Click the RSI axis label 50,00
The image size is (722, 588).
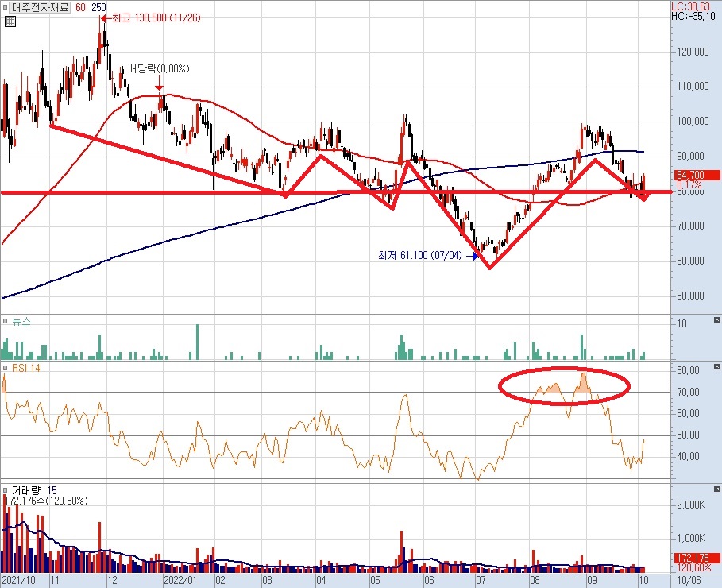click(689, 435)
